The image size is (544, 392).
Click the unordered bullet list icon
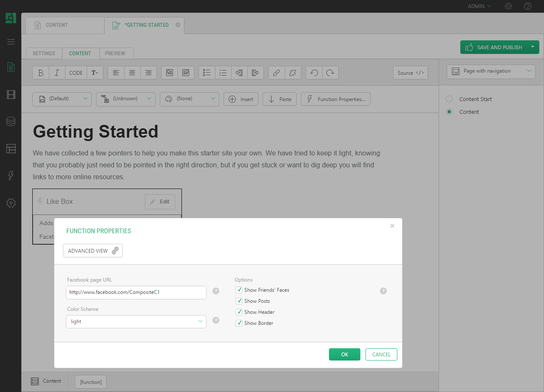click(207, 73)
